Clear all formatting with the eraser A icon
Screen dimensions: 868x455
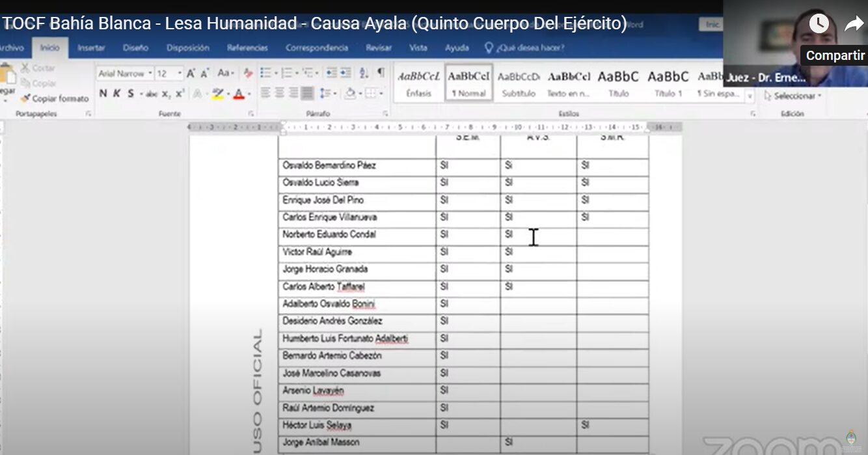point(248,74)
